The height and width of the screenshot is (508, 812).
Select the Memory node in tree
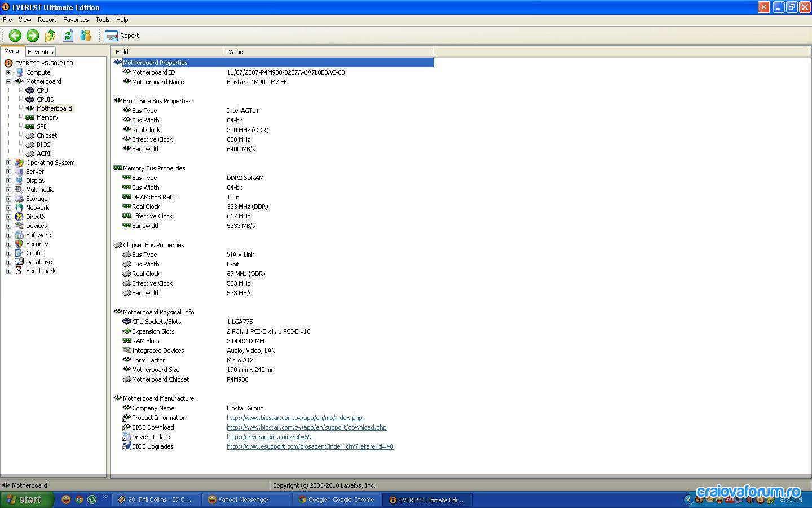(x=47, y=117)
